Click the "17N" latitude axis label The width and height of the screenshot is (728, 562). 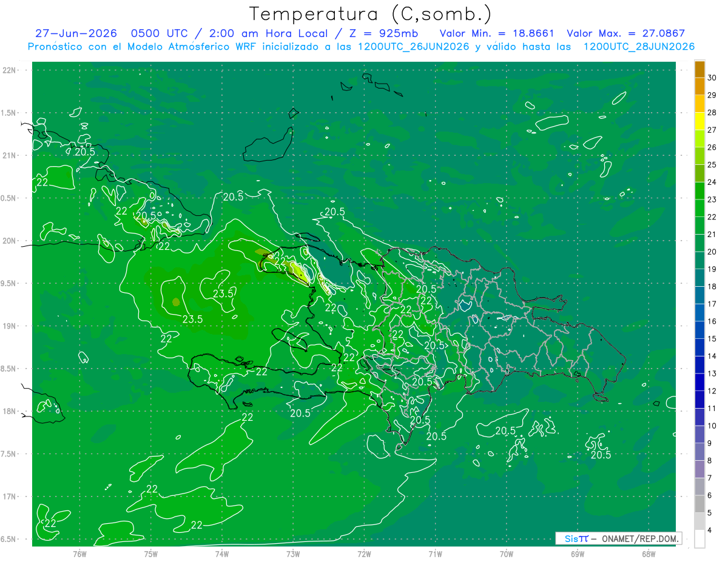[x=10, y=497]
